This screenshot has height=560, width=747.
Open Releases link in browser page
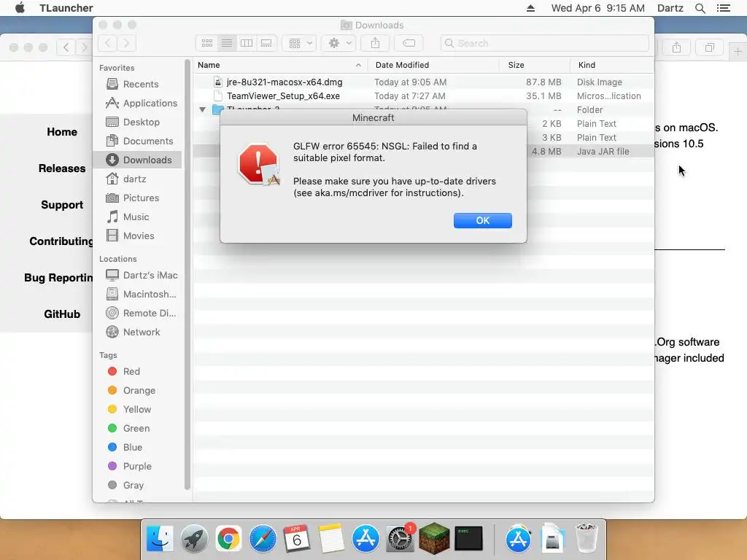tap(62, 168)
